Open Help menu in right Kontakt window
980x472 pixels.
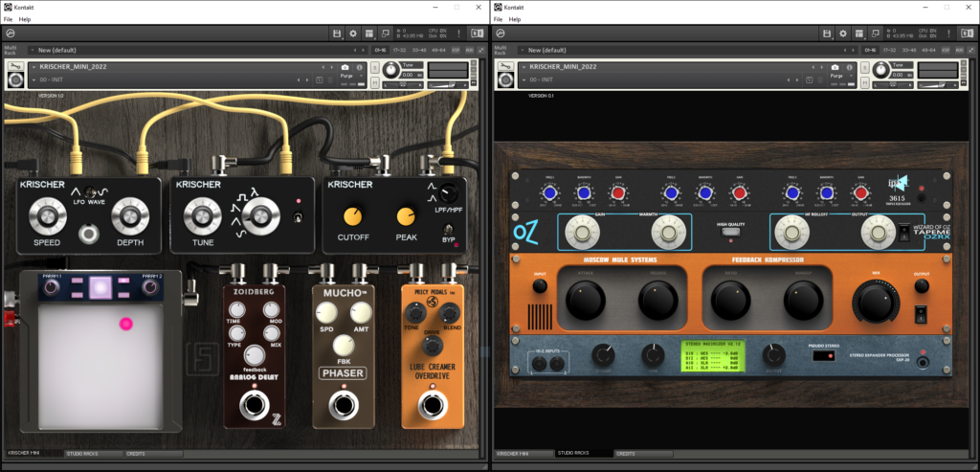(x=514, y=19)
